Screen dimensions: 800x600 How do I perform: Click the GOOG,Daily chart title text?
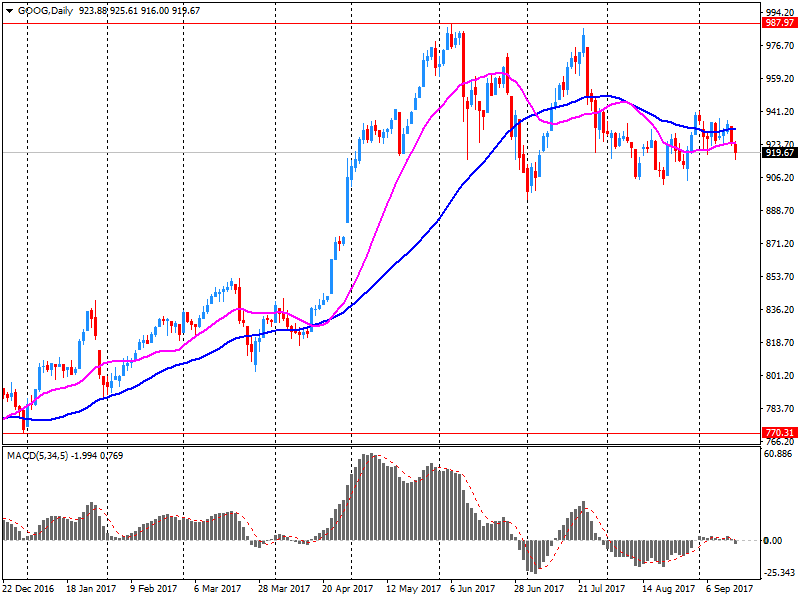click(x=45, y=11)
